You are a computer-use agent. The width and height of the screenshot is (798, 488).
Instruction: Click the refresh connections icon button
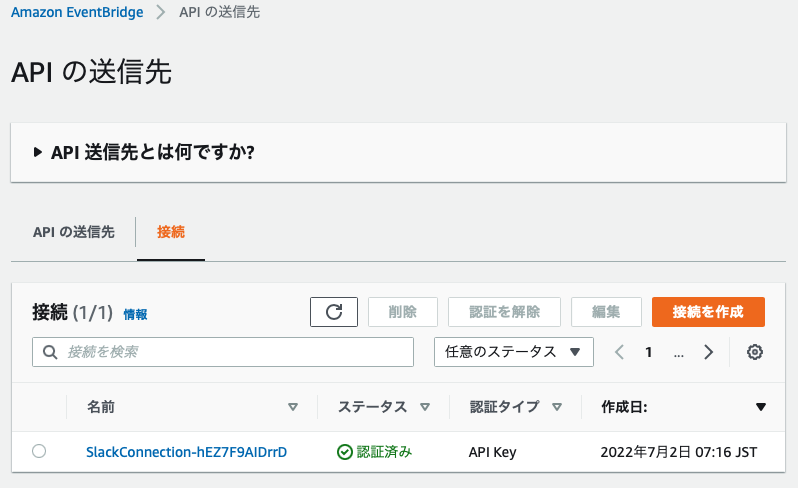point(333,312)
